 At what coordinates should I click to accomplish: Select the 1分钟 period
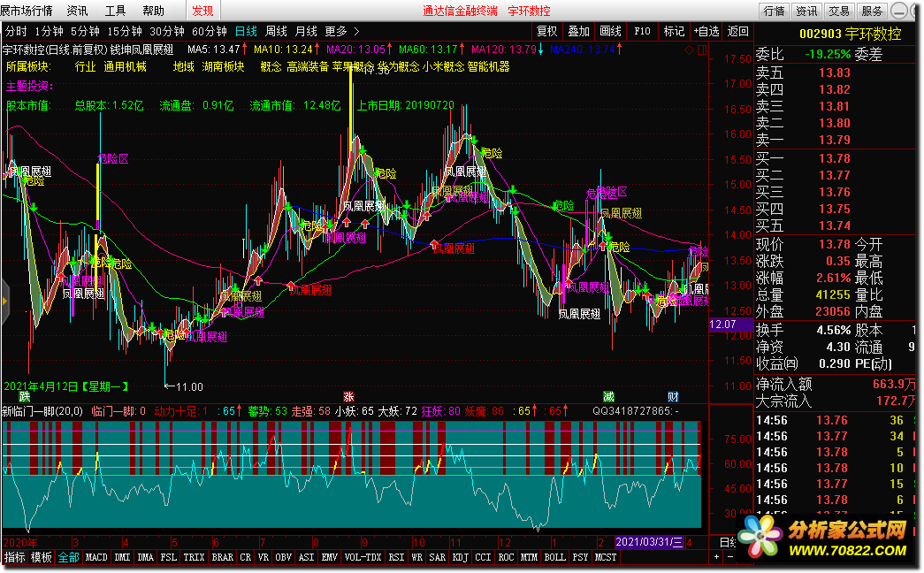tap(49, 31)
